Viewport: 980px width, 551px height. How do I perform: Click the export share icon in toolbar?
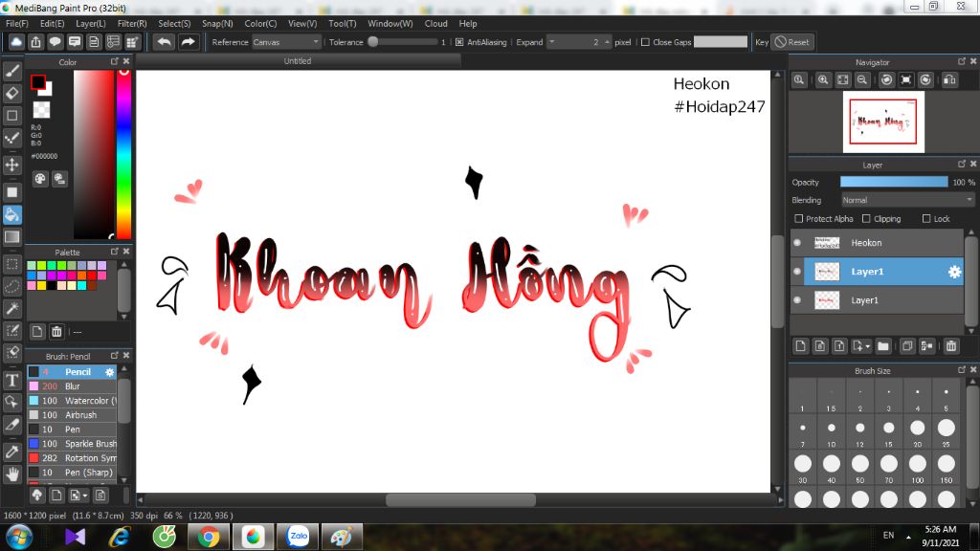coord(35,42)
